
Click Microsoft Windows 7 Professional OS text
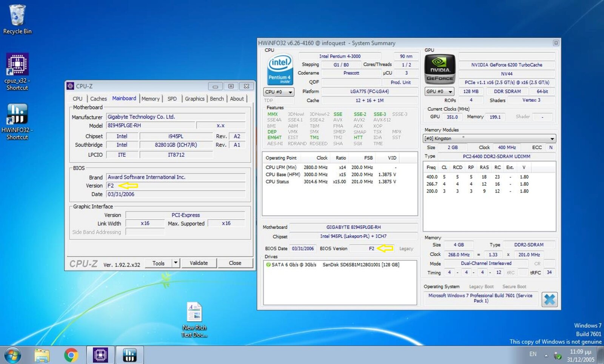pos(480,298)
